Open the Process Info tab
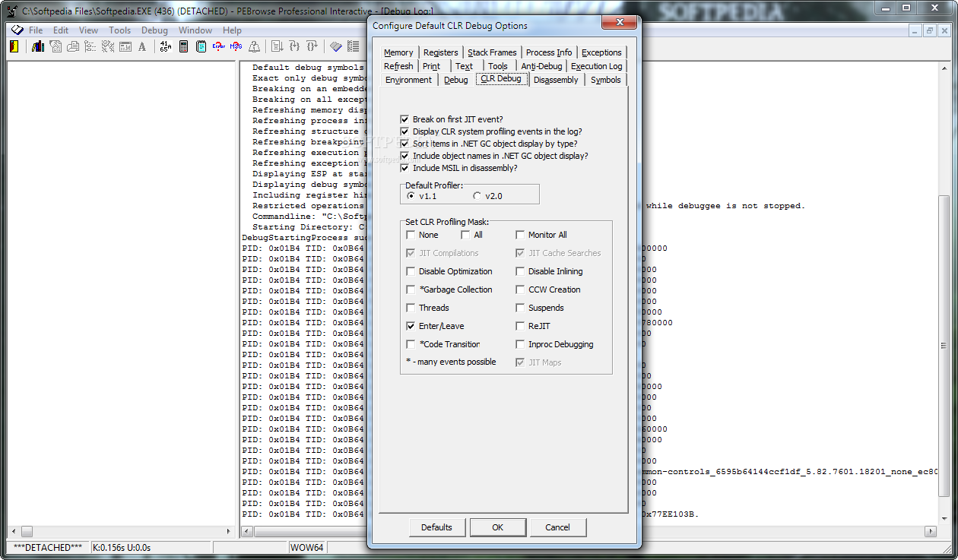The image size is (958, 560). pos(549,52)
